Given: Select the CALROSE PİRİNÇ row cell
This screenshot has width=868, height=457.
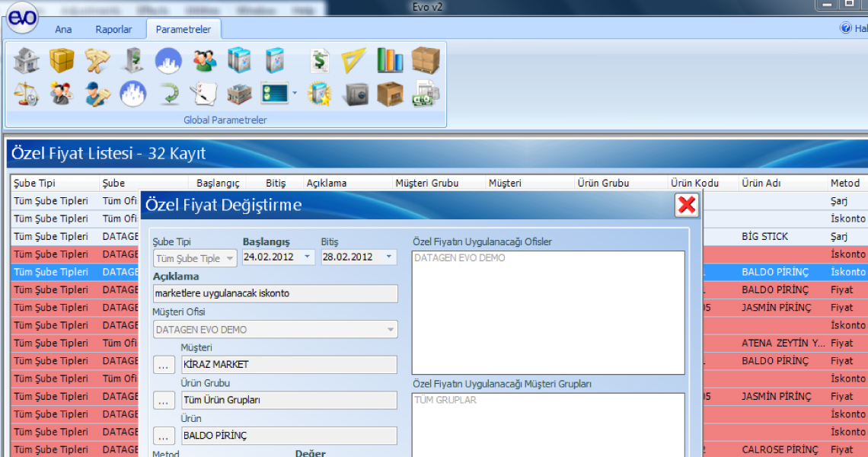Looking at the screenshot, I should [783, 450].
